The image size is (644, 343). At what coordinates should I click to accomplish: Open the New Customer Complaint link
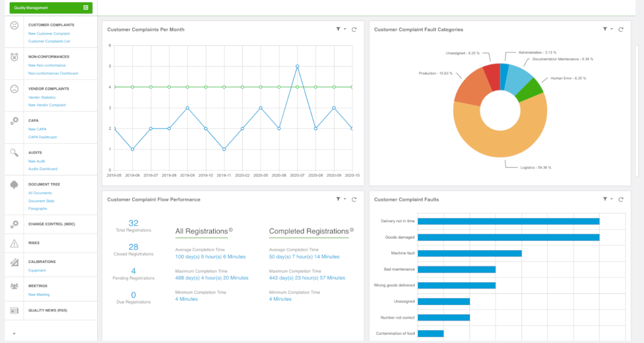(x=49, y=34)
